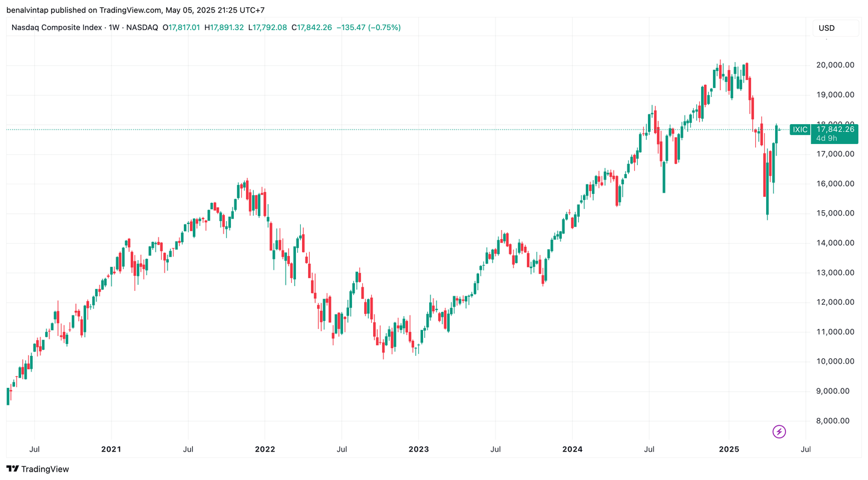
Task: Click the 20,000.00 price axis label
Action: [x=834, y=65]
